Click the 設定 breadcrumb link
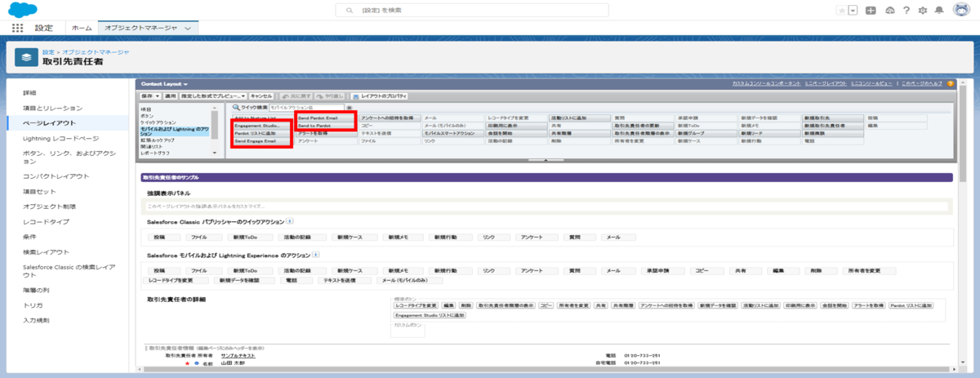The image size is (980, 378). pos(47,51)
